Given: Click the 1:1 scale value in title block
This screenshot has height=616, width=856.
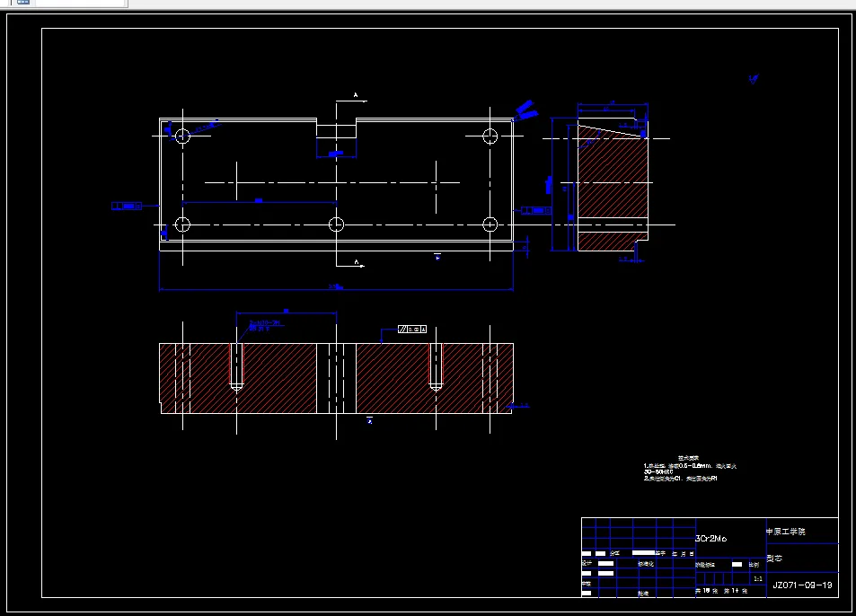Looking at the screenshot, I should tap(758, 579).
